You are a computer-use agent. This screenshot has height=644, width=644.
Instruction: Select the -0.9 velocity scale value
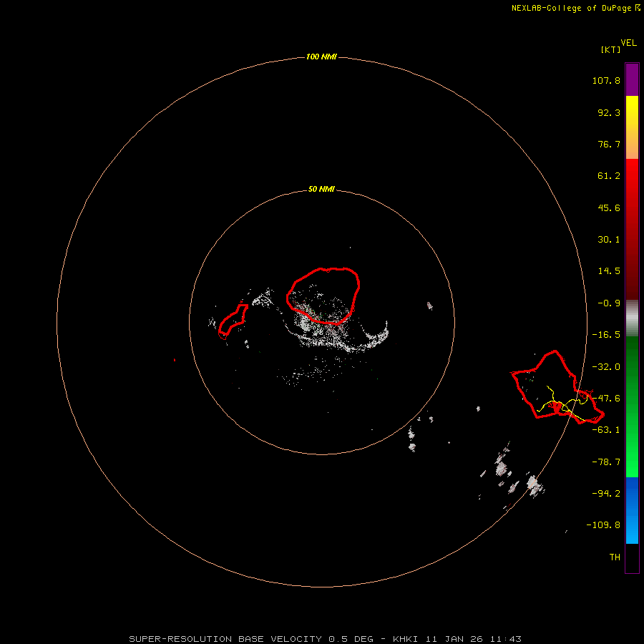point(609,303)
